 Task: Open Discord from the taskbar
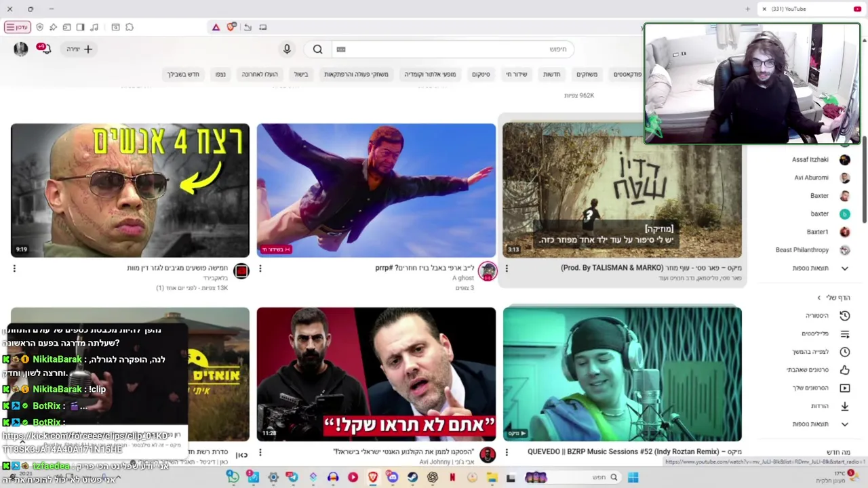coord(393,477)
